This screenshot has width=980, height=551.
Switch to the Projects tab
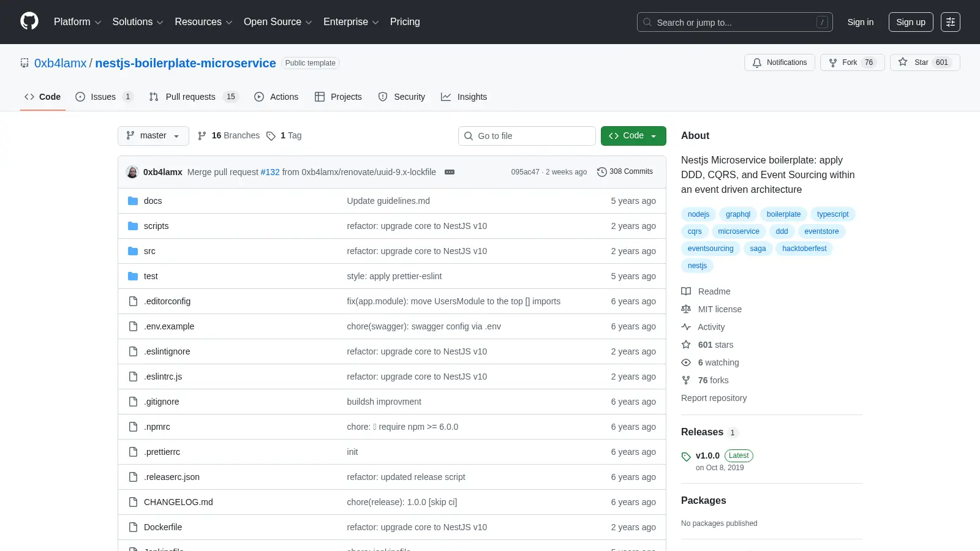(x=338, y=97)
